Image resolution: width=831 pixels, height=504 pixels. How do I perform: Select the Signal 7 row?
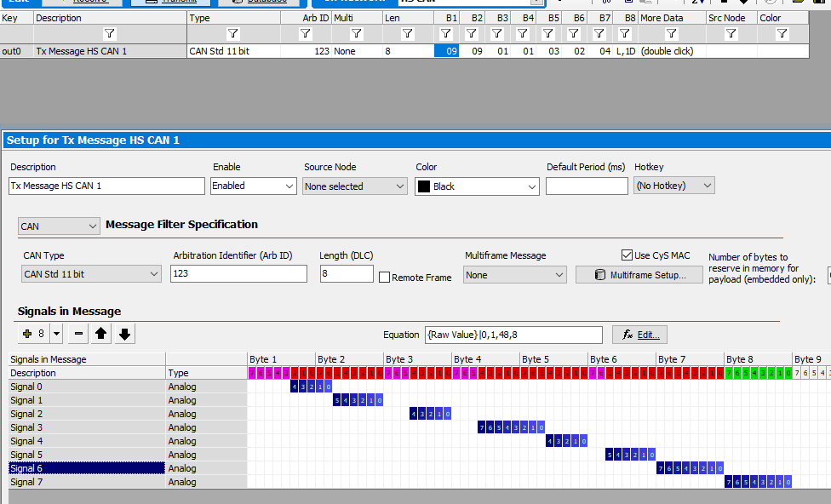pos(87,482)
